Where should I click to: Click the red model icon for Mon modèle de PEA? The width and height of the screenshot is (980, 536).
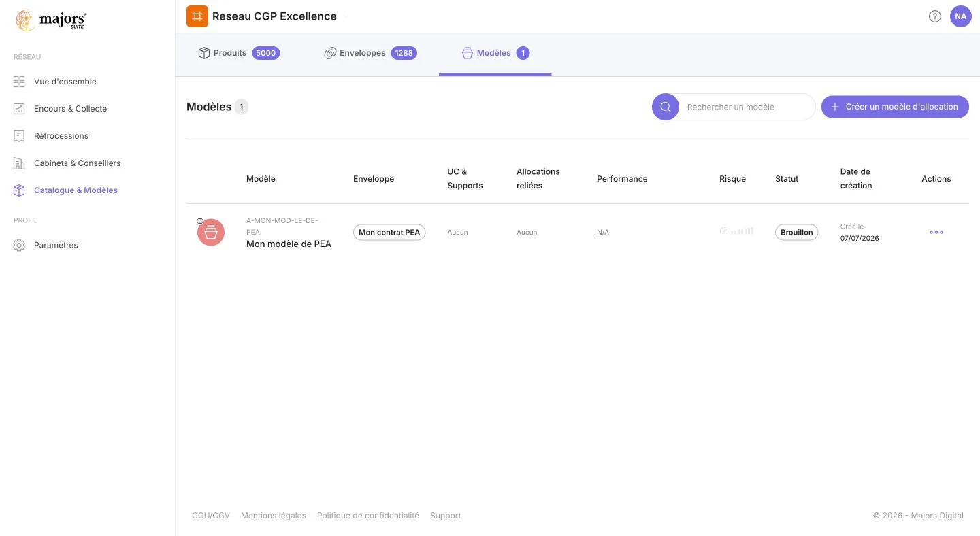pyautogui.click(x=211, y=233)
